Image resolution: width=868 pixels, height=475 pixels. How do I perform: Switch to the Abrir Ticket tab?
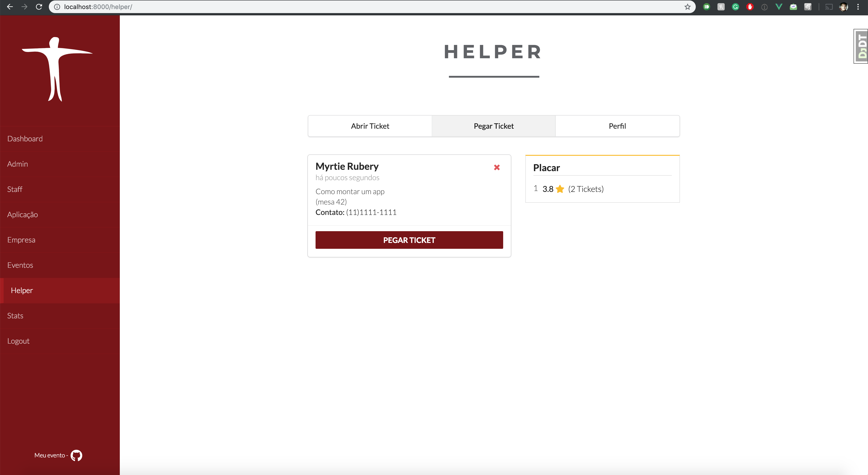[370, 126]
